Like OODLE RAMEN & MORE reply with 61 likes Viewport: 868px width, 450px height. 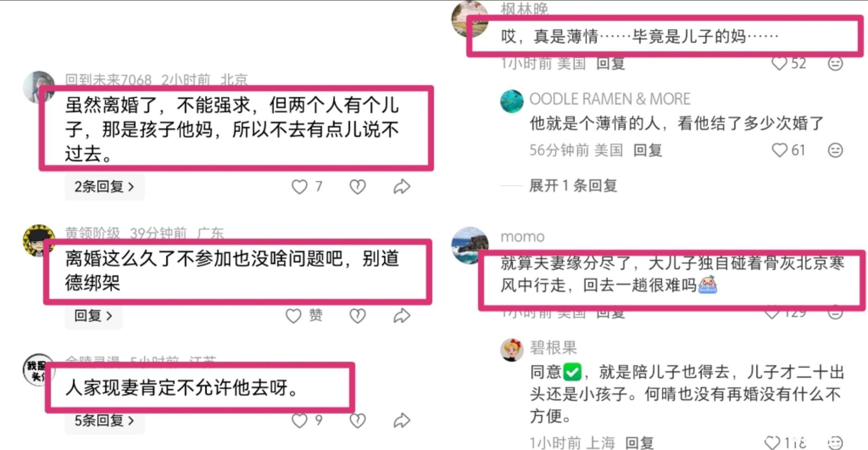tap(780, 150)
